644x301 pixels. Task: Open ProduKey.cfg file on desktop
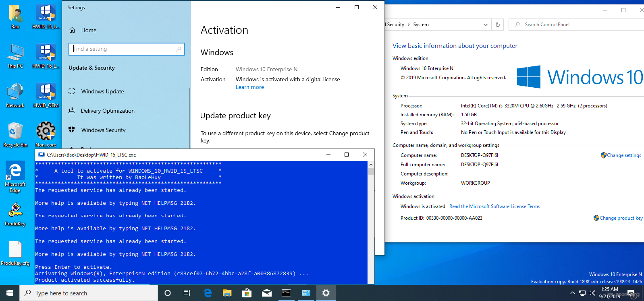coord(15,254)
